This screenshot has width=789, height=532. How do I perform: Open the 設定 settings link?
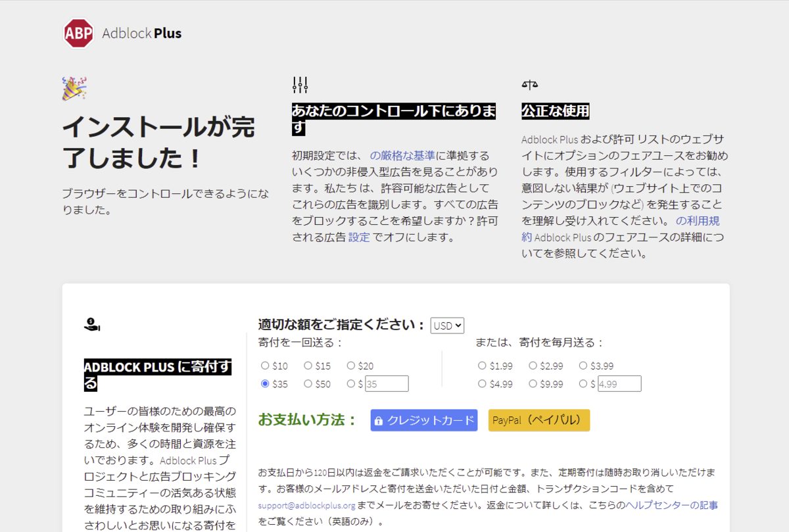click(359, 237)
